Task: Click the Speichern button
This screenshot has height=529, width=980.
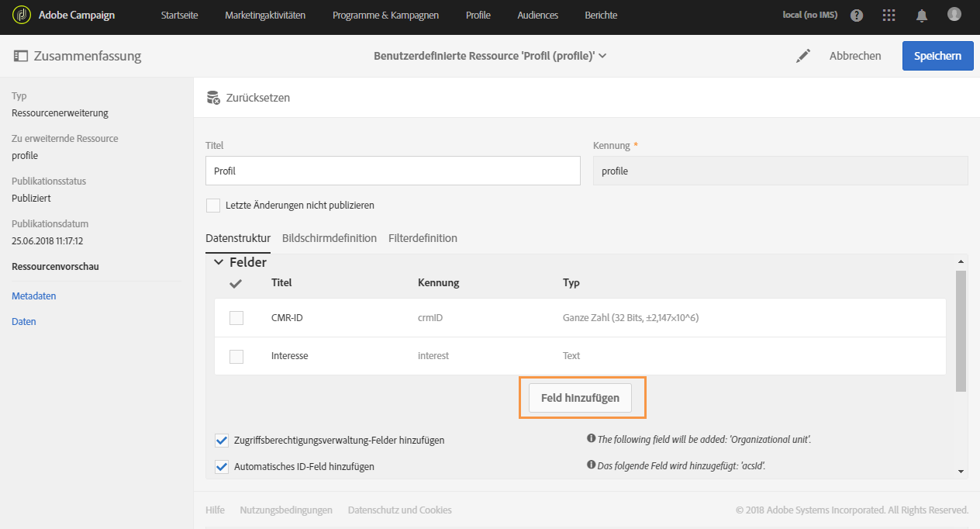Action: pos(937,56)
